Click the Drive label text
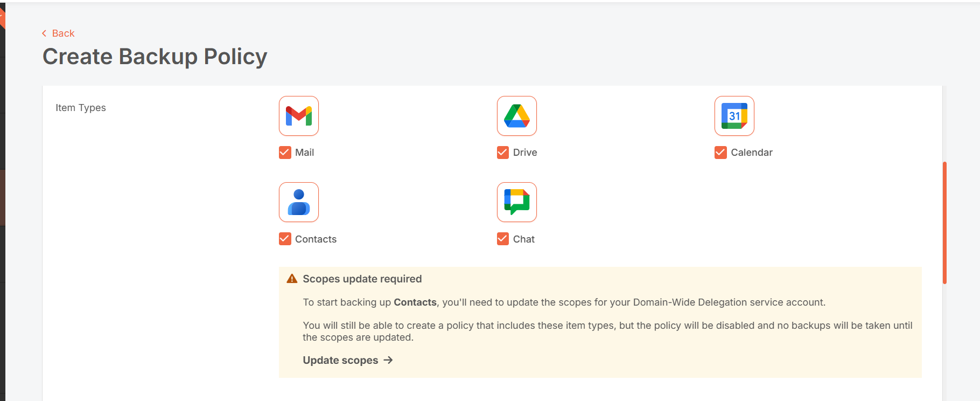 (525, 153)
